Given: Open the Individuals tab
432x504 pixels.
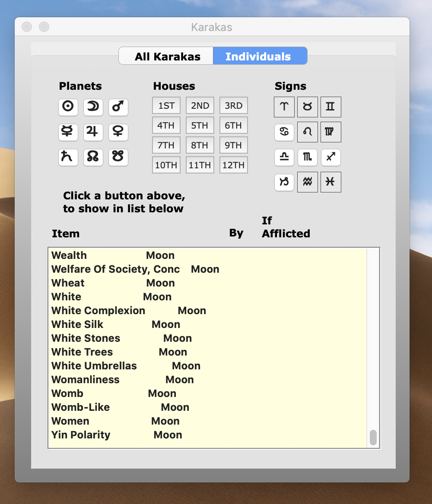Looking at the screenshot, I should tap(258, 57).
